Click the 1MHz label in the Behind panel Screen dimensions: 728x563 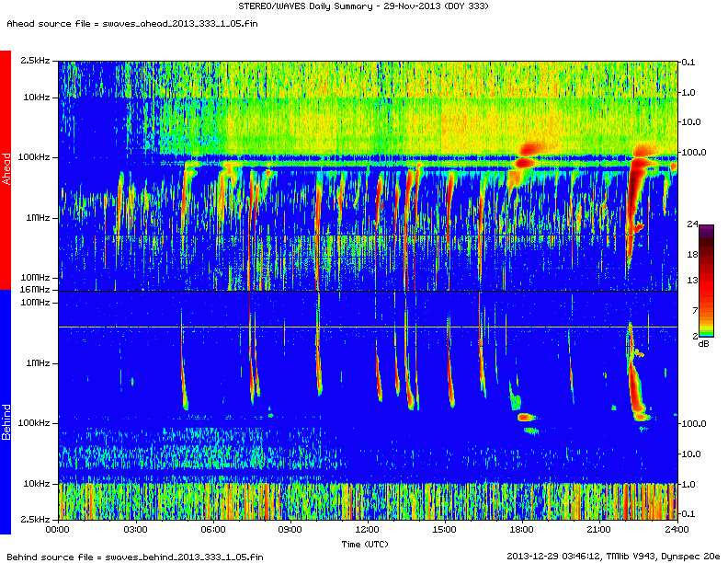pyautogui.click(x=37, y=362)
